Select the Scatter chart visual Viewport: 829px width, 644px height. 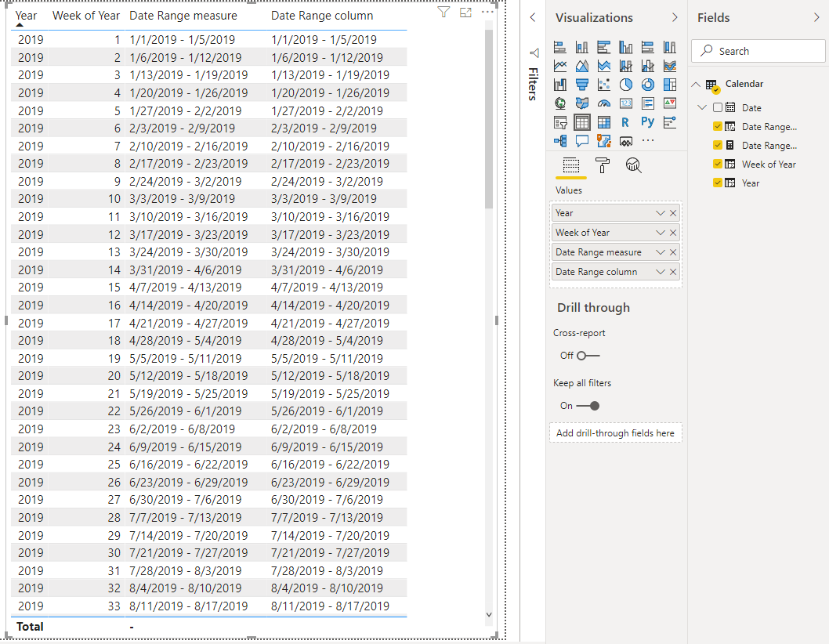604,85
